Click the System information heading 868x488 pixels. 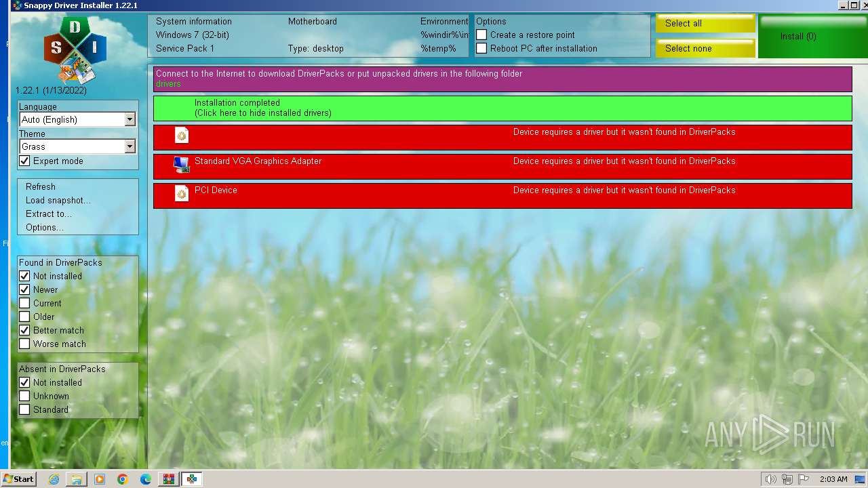pyautogui.click(x=194, y=21)
